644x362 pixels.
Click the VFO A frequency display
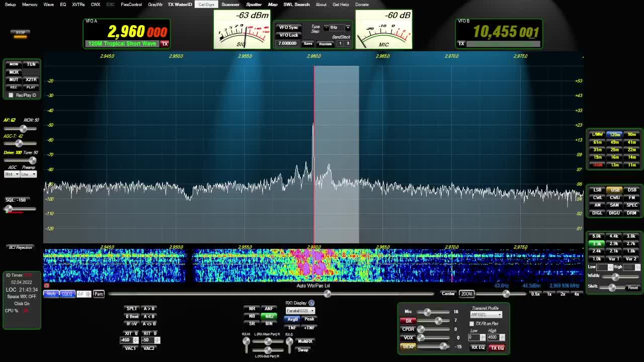coord(137,32)
